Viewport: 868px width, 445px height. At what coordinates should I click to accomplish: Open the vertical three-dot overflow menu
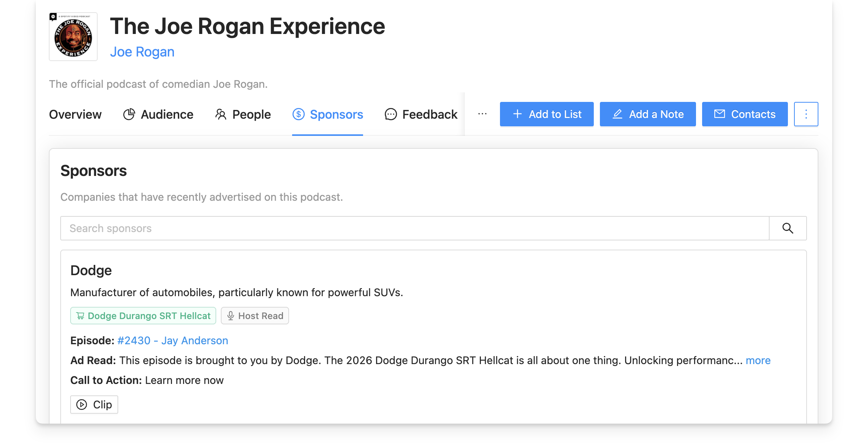click(x=806, y=114)
